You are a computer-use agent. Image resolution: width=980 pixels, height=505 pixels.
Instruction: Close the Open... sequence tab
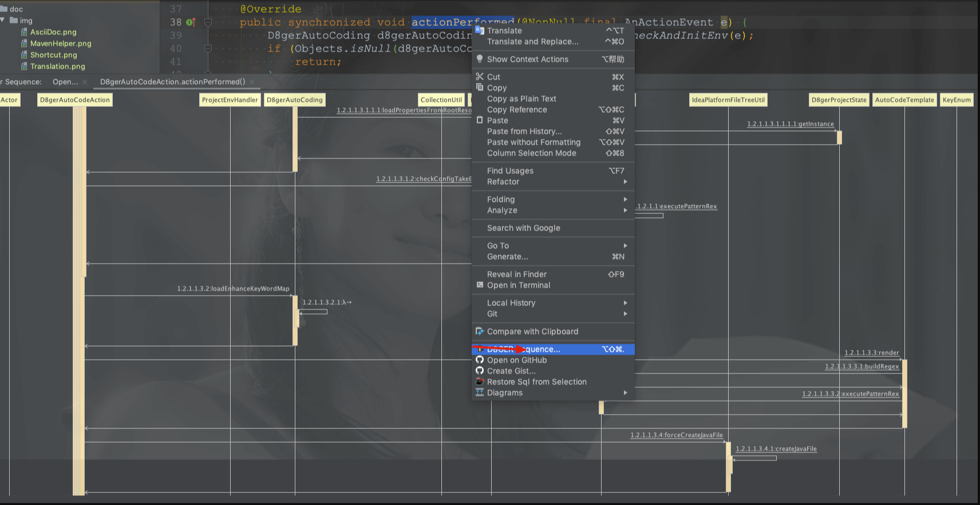point(85,82)
